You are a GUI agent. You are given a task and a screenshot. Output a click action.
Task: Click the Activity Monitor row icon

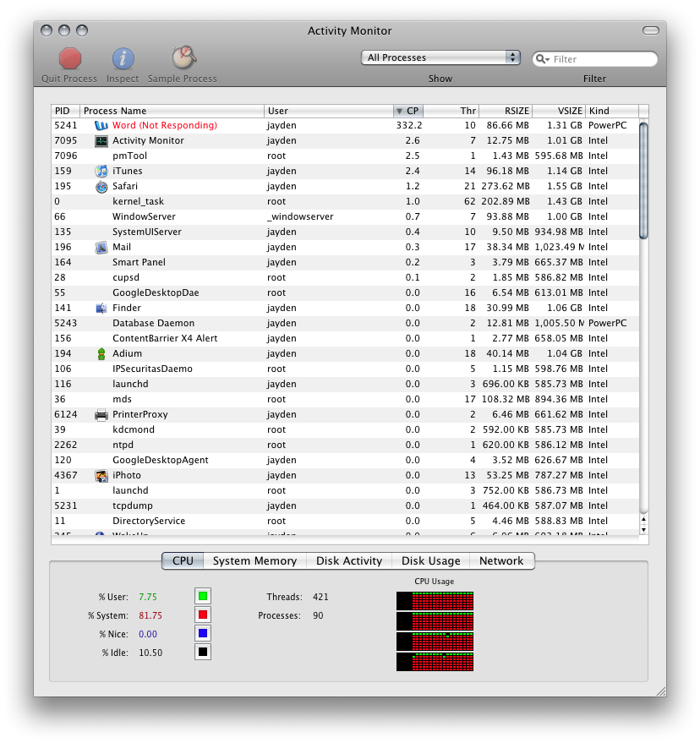tap(101, 140)
